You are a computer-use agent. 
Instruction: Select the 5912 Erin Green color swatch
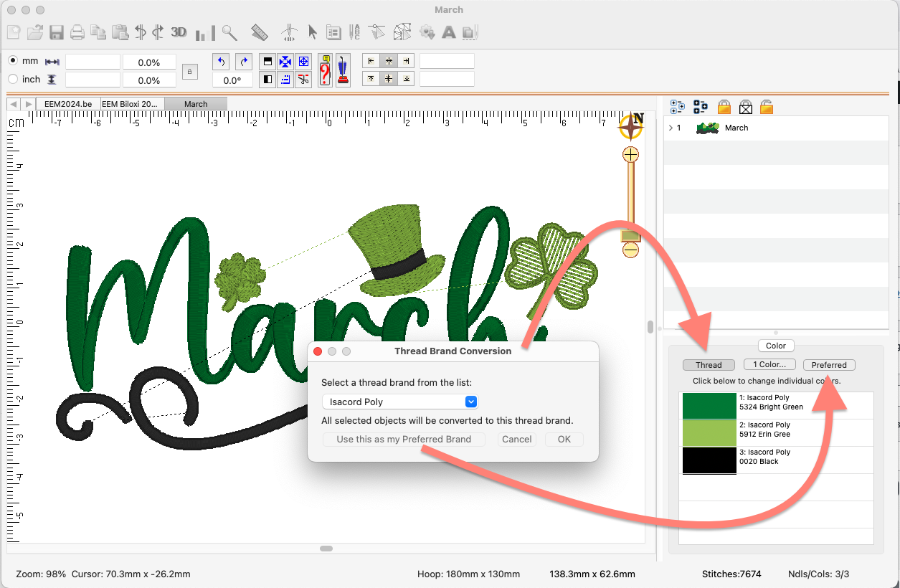pyautogui.click(x=709, y=433)
